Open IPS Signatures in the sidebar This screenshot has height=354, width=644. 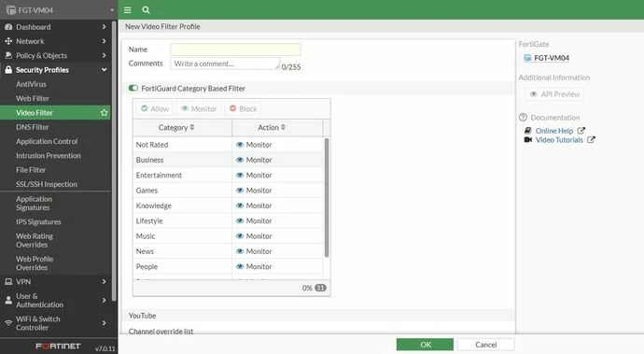point(38,221)
